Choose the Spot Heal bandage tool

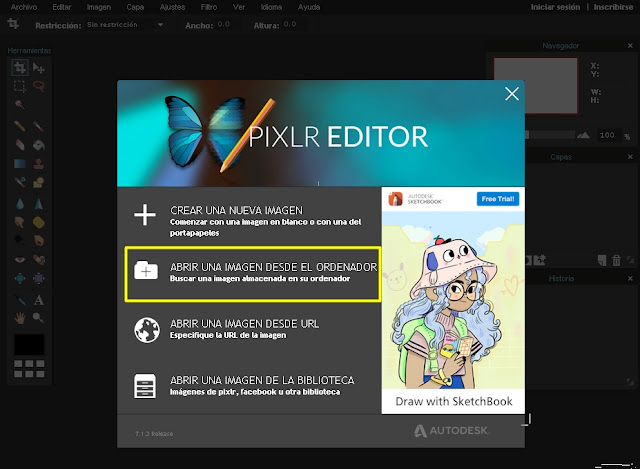[39, 260]
